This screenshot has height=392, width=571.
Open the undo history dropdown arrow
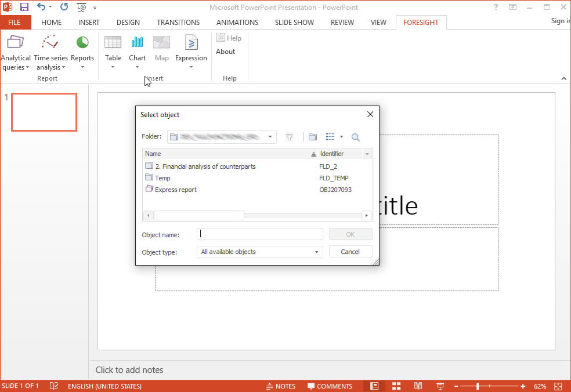pyautogui.click(x=50, y=7)
